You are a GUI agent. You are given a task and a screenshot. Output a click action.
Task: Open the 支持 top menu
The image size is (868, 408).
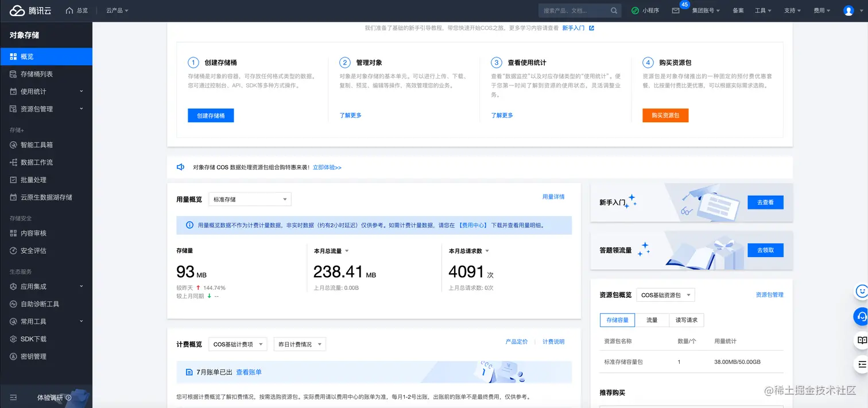[792, 10]
